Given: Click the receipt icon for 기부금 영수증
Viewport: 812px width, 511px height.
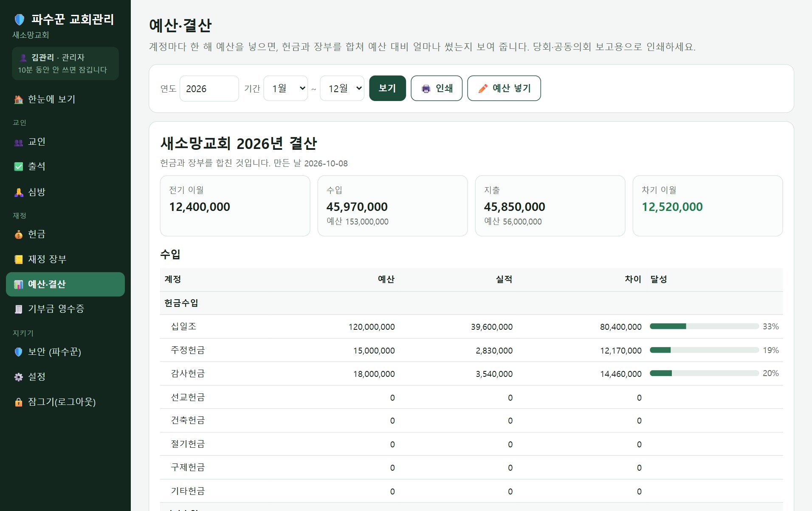Looking at the screenshot, I should [x=19, y=309].
